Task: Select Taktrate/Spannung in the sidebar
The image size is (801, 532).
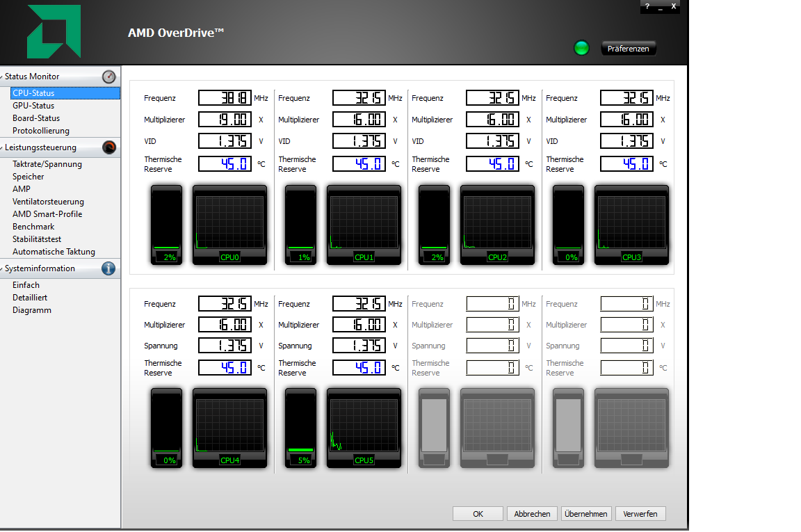Action: 47,164
